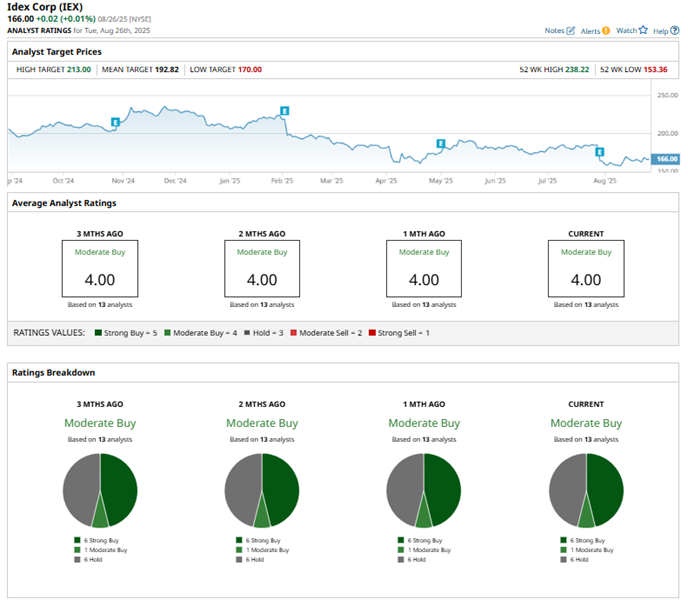Click the 3 MTHS AGO average rating box
688x606 pixels.
[100, 269]
